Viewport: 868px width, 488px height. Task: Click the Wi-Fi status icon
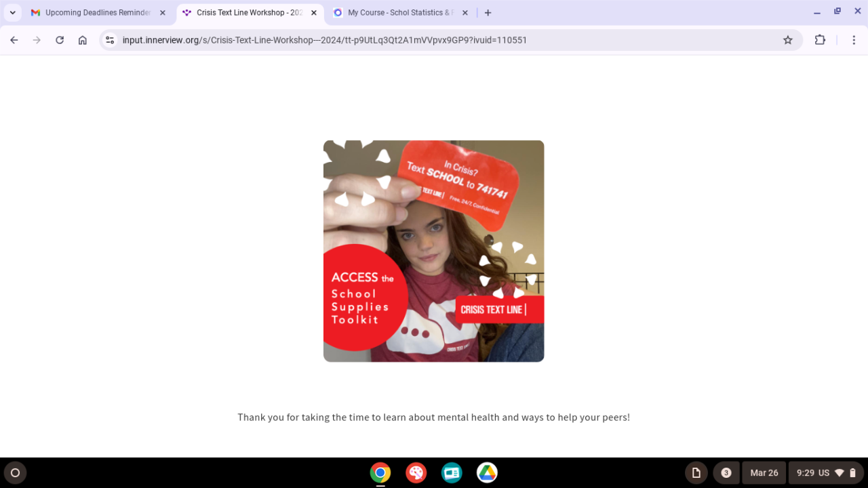(x=840, y=473)
